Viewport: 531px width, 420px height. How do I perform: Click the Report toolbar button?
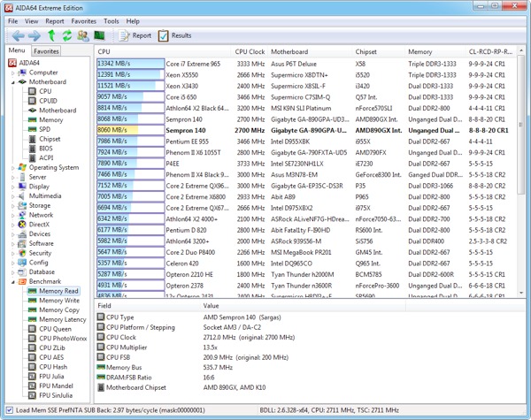click(x=135, y=36)
